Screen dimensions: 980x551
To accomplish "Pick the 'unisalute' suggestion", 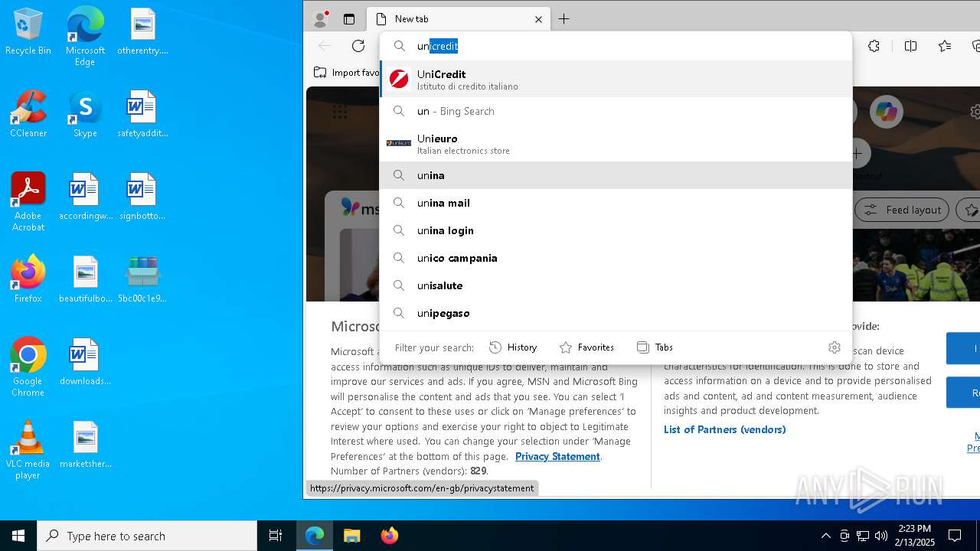I will click(616, 285).
